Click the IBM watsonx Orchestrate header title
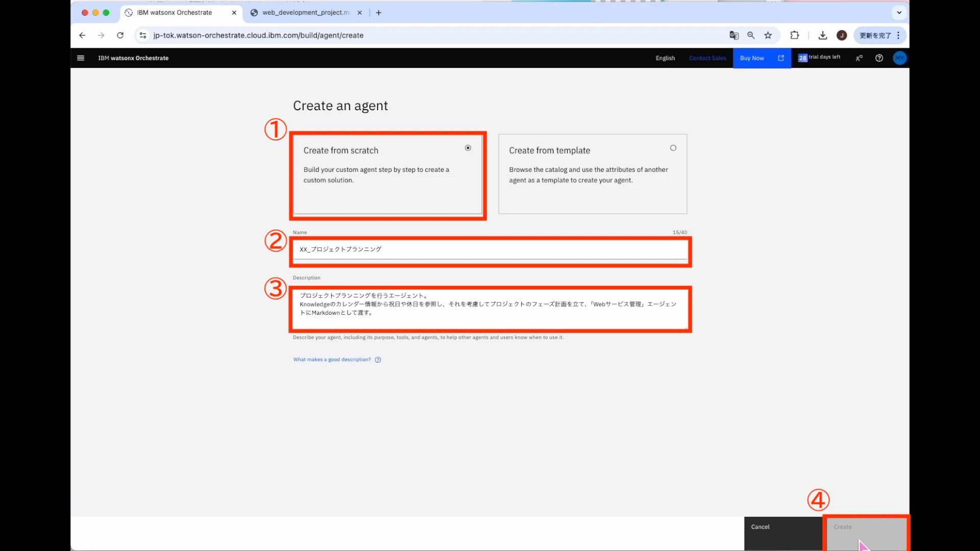The image size is (980, 551). (133, 58)
